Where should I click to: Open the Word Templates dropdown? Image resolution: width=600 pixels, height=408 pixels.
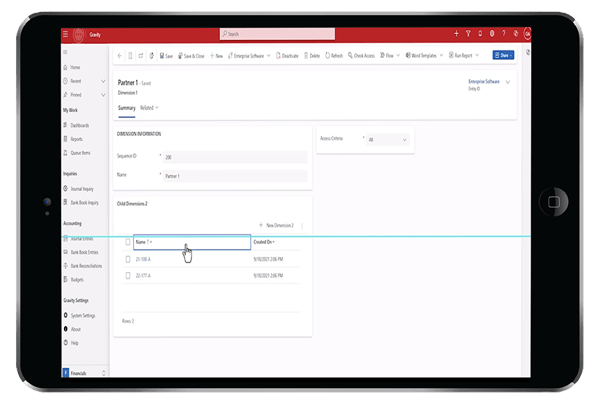pyautogui.click(x=424, y=56)
